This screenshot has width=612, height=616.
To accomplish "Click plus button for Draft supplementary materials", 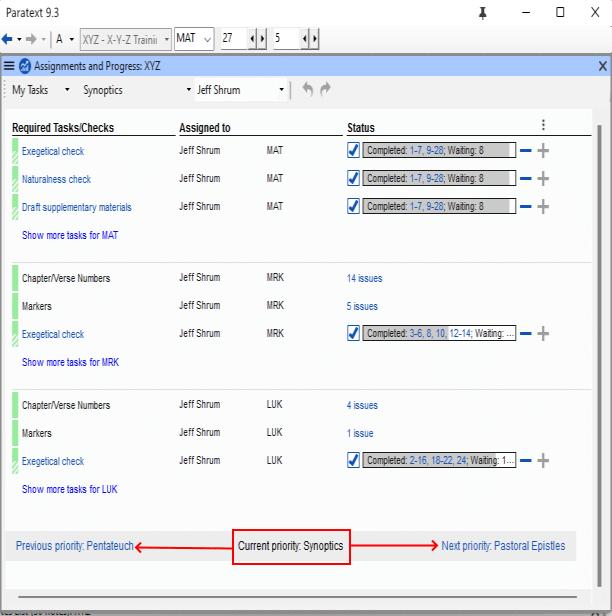I will click(x=543, y=207).
